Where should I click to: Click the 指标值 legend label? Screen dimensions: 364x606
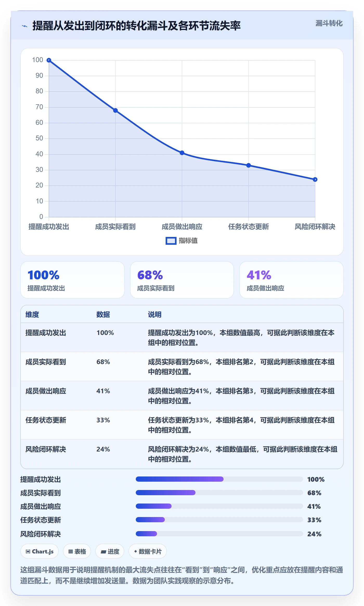click(x=188, y=241)
